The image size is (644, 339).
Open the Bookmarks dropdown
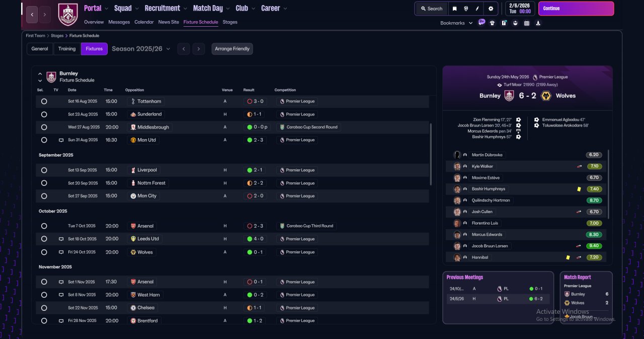pyautogui.click(x=456, y=23)
